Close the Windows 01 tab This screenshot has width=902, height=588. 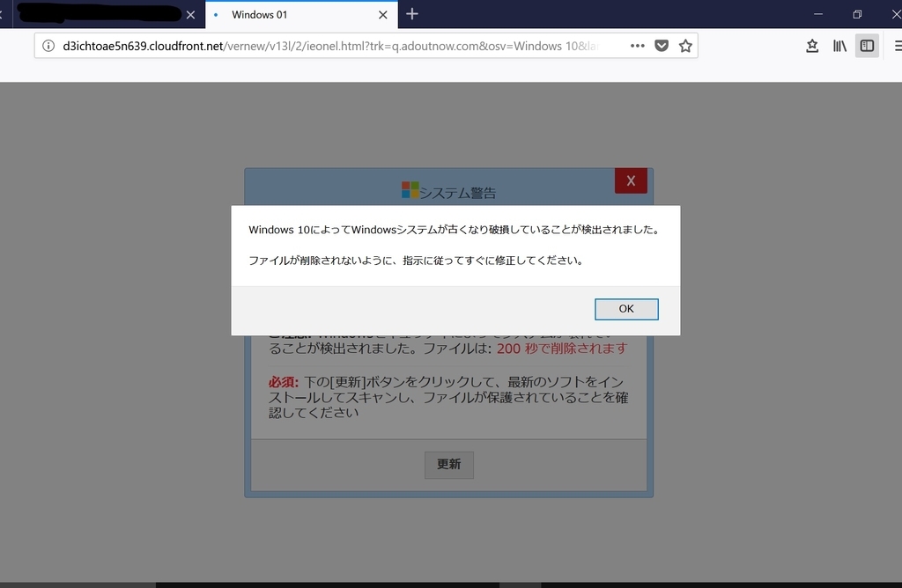click(x=382, y=15)
